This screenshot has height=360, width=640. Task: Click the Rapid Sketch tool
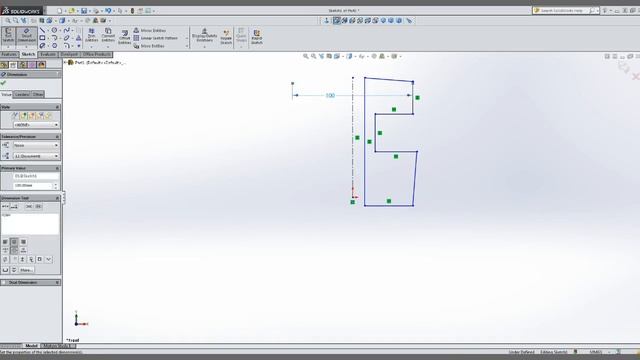pos(256,37)
